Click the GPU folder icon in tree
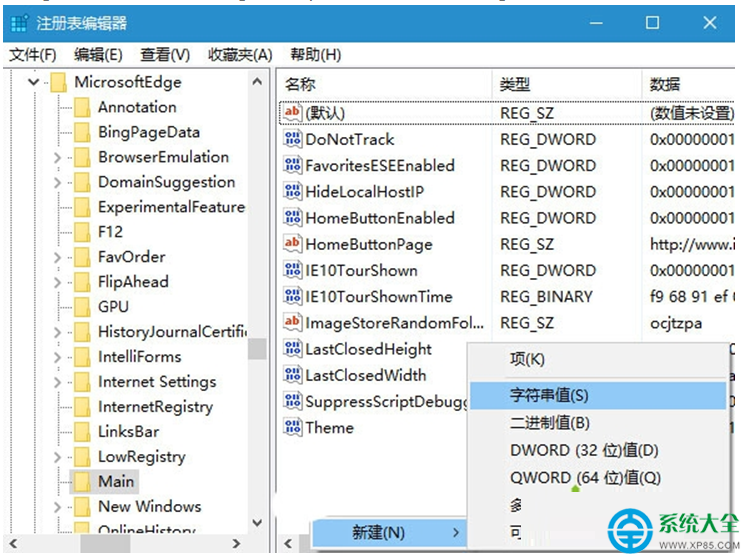Image resolution: width=742 pixels, height=556 pixels. [82, 307]
